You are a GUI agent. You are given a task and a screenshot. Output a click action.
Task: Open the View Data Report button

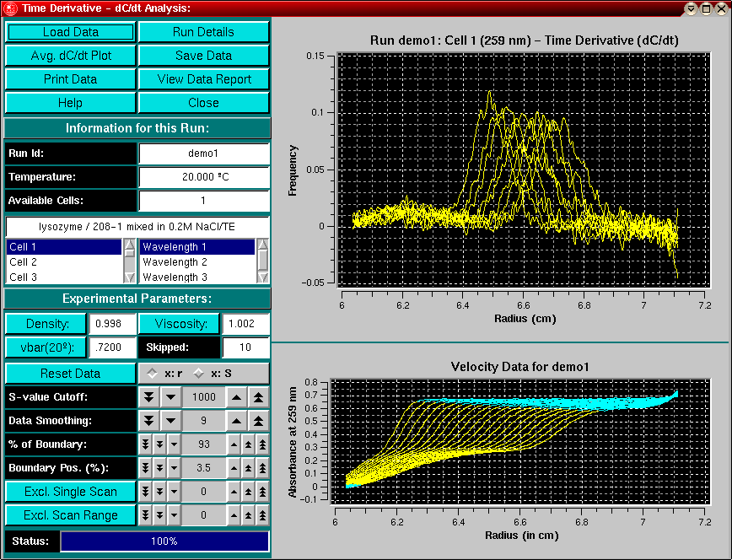[x=204, y=79]
